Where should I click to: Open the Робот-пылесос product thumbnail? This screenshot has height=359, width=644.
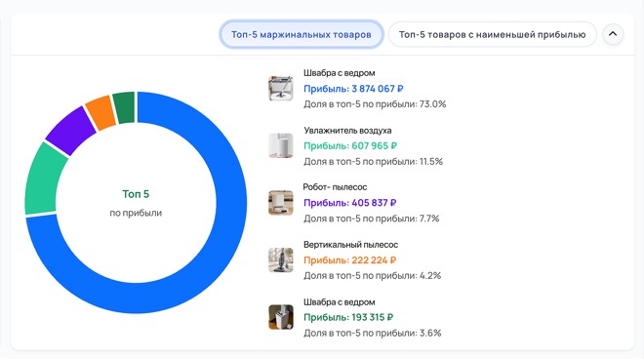[281, 203]
